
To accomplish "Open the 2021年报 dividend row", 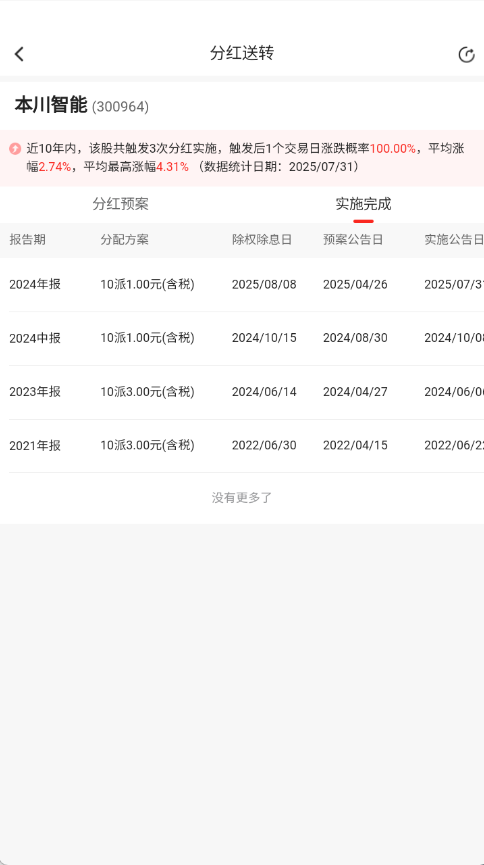I will (x=242, y=446).
